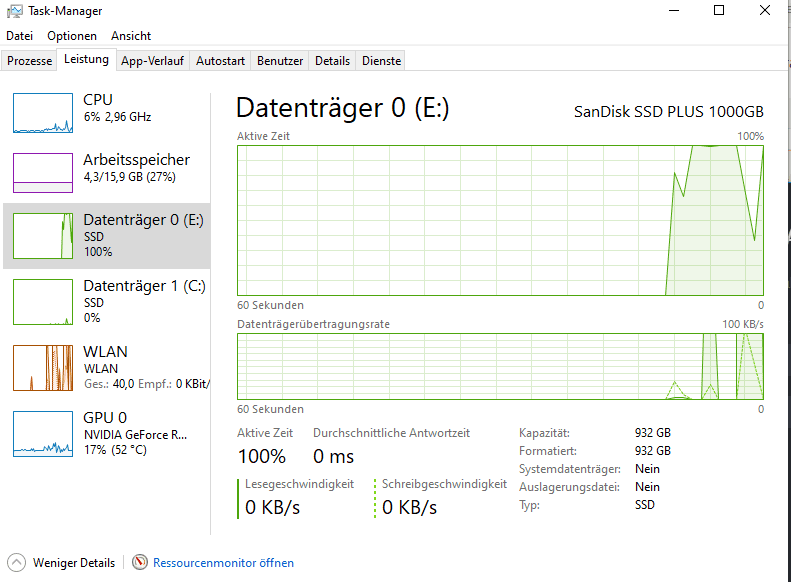Click the CPU label in sidebar
This screenshot has width=791, height=582.
98,99
